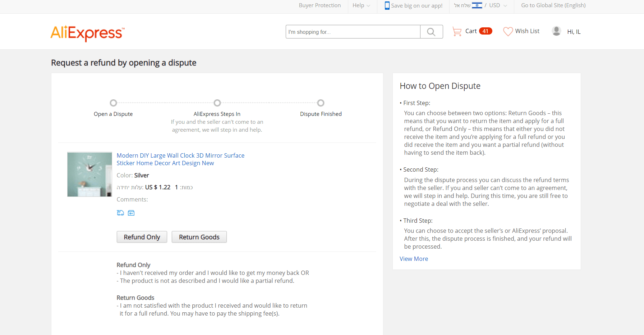Click the Israel flag icon

pyautogui.click(x=477, y=5)
